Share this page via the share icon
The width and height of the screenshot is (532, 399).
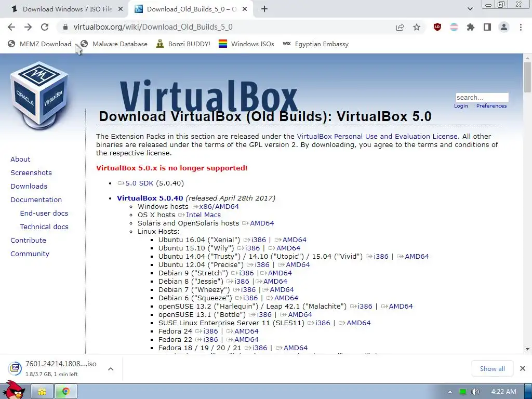click(400, 27)
